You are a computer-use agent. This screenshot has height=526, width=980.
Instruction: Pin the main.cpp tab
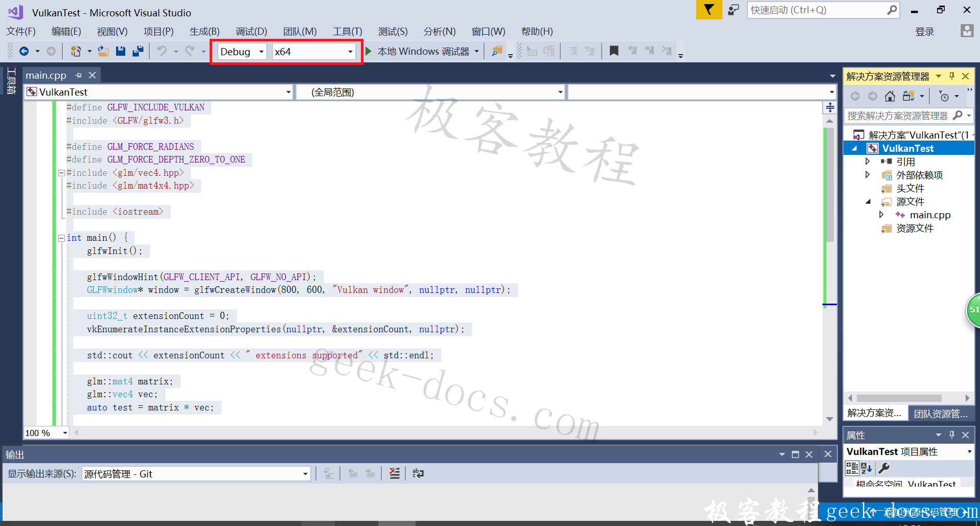(78, 75)
